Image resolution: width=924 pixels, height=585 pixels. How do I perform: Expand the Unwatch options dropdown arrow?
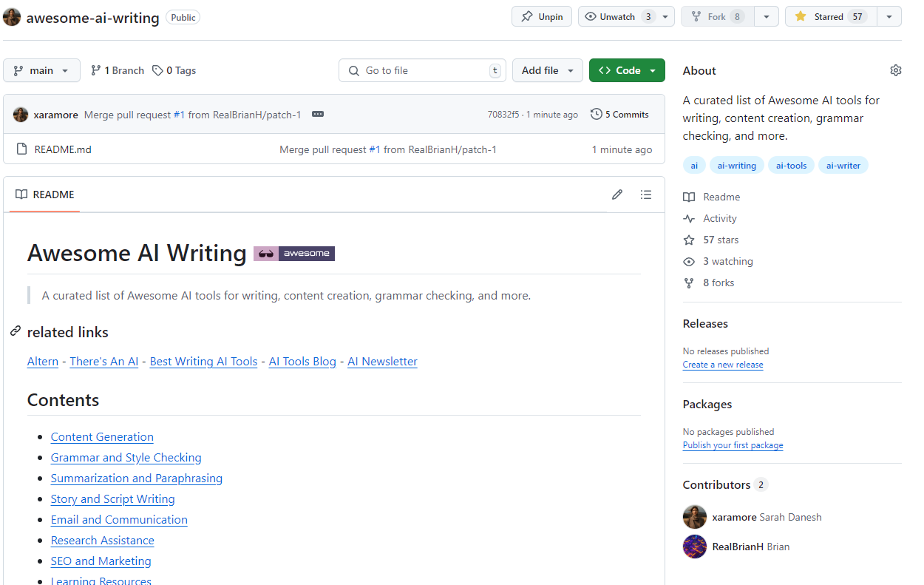pos(665,17)
